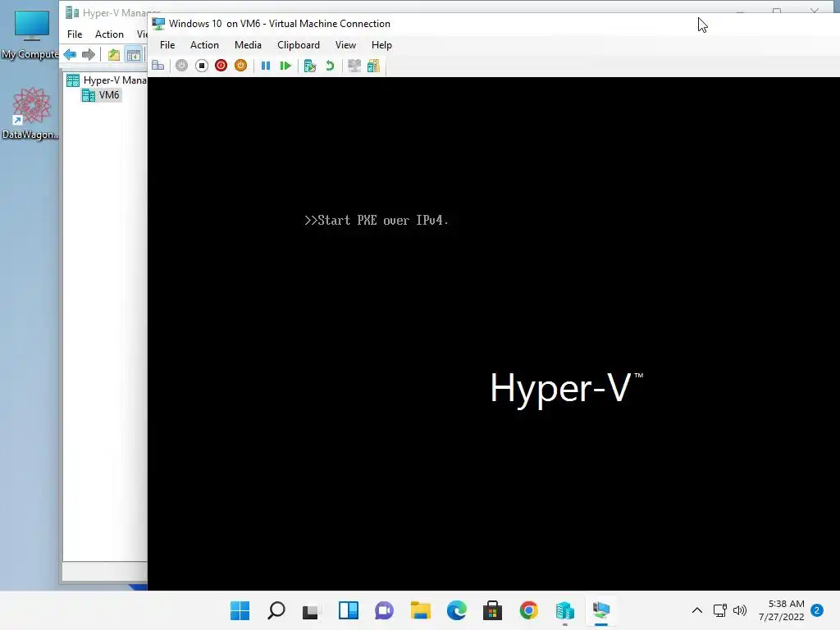840x630 pixels.
Task: Click the Up One Level icon in Hyper-V Manager
Action: pyautogui.click(x=113, y=54)
